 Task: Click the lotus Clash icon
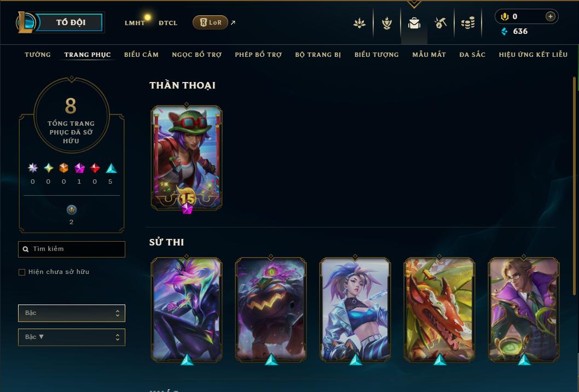click(x=360, y=23)
